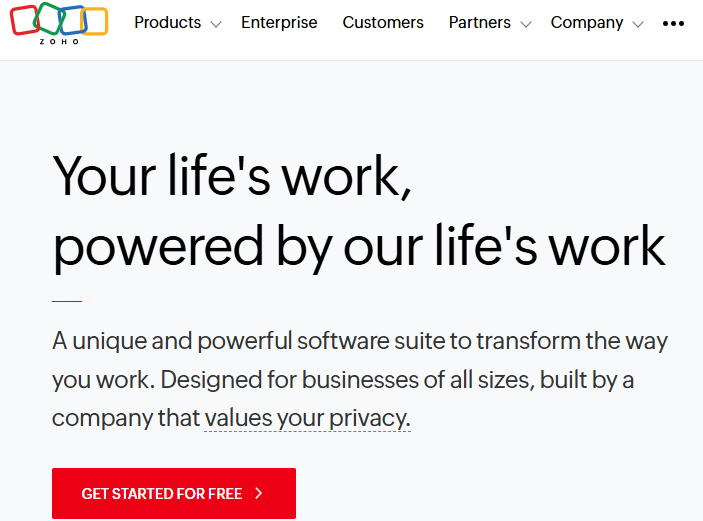
Task: Click the Zoho logo icon
Action: click(x=59, y=24)
